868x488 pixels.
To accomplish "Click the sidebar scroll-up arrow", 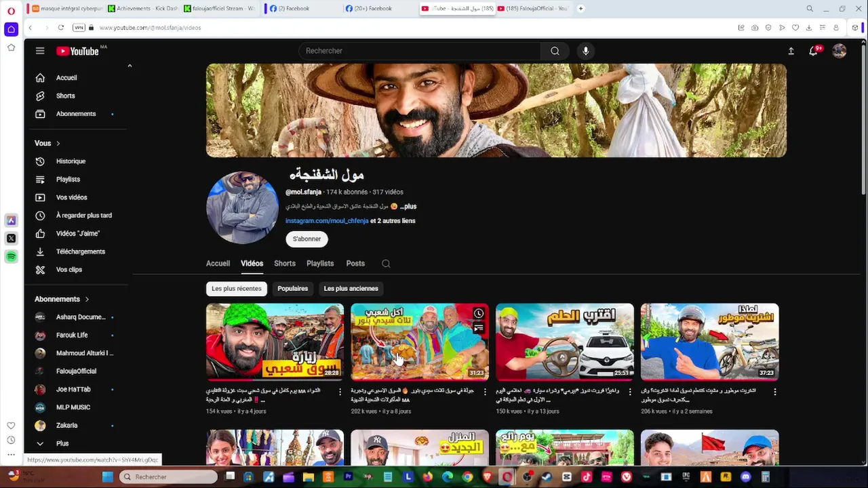I will (x=130, y=66).
